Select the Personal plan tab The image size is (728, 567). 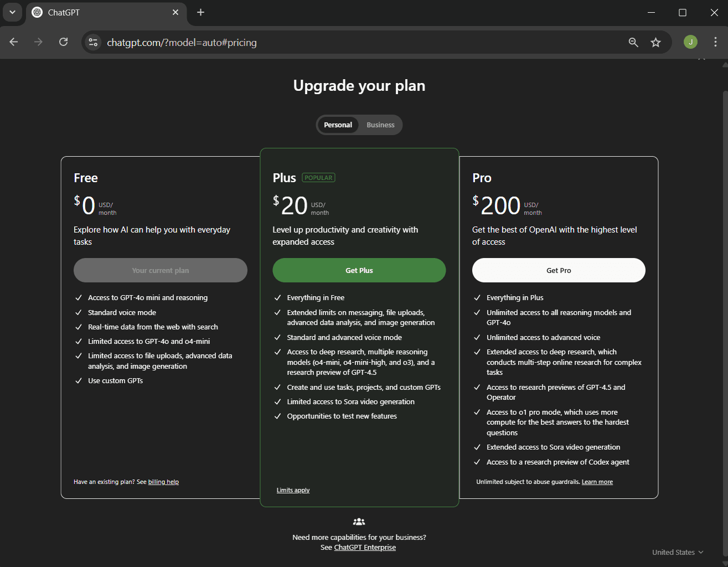(x=338, y=125)
